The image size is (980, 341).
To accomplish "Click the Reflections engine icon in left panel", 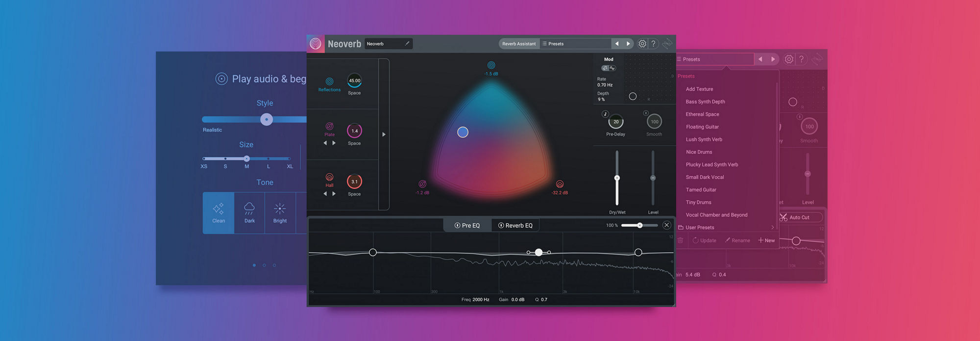I will click(x=329, y=81).
